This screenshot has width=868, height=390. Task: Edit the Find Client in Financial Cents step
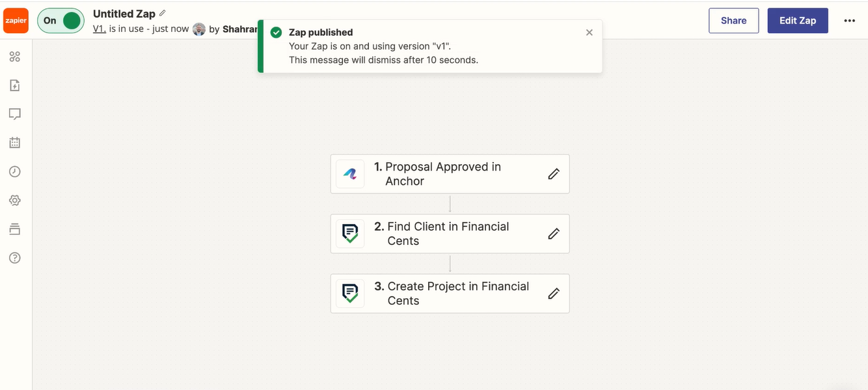coord(554,234)
